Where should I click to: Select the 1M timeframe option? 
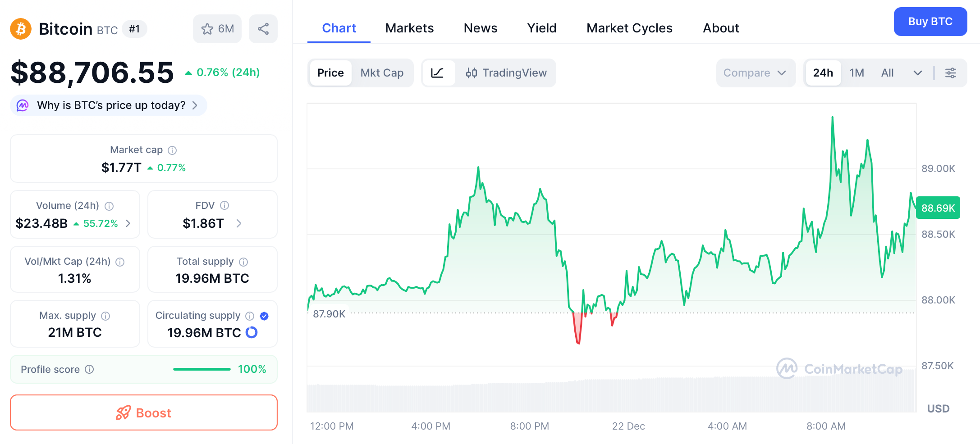coord(856,72)
